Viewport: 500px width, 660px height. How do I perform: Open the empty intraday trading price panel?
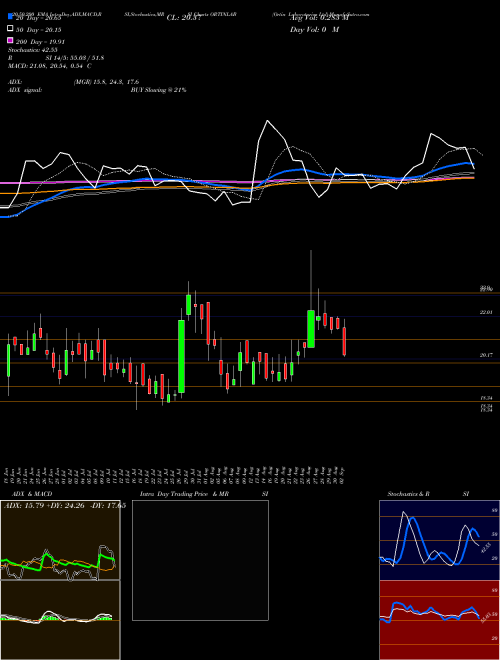200,560
